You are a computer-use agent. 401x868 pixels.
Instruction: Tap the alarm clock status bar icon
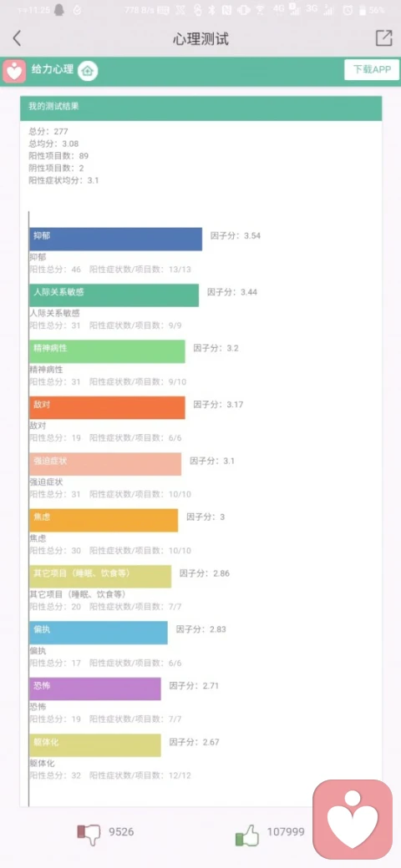coord(348,10)
